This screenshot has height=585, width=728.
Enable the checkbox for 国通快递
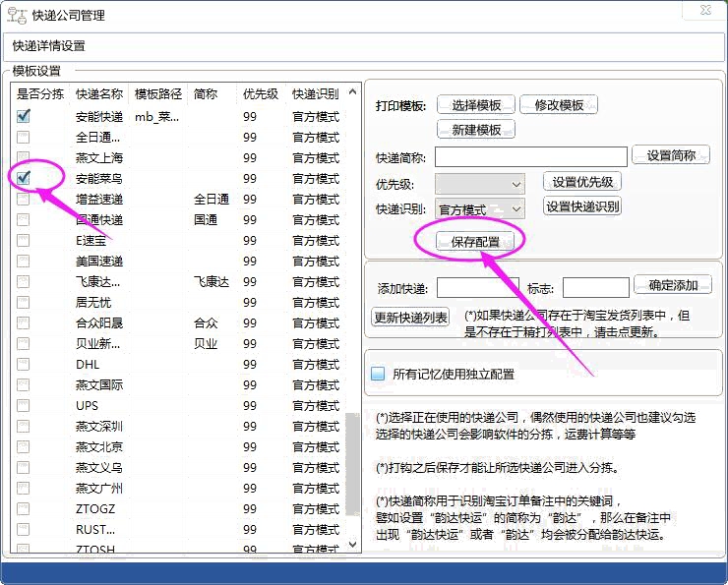(23, 219)
